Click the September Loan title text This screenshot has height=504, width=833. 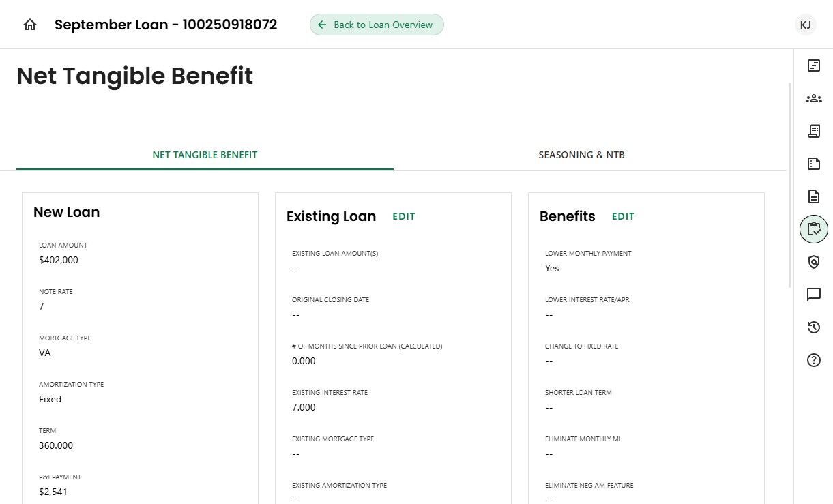click(166, 25)
